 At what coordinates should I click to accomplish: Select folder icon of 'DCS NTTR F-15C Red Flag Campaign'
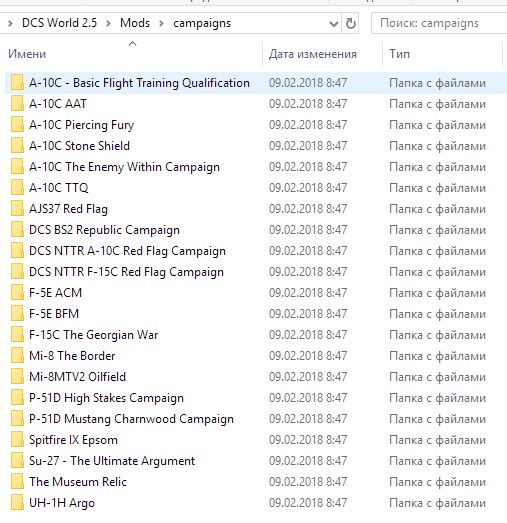17,272
